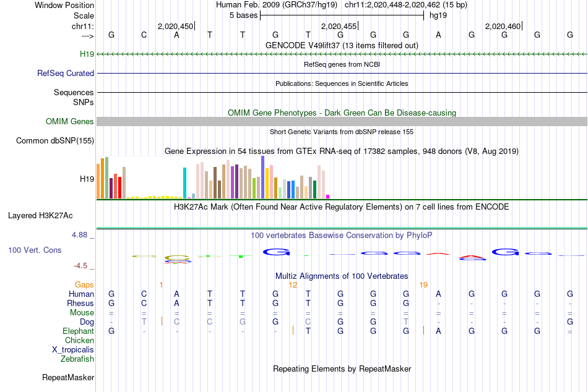Viewport: 588px width, 392px height.
Task: Click the cyan GTEx expression bar
Action: tap(184, 183)
